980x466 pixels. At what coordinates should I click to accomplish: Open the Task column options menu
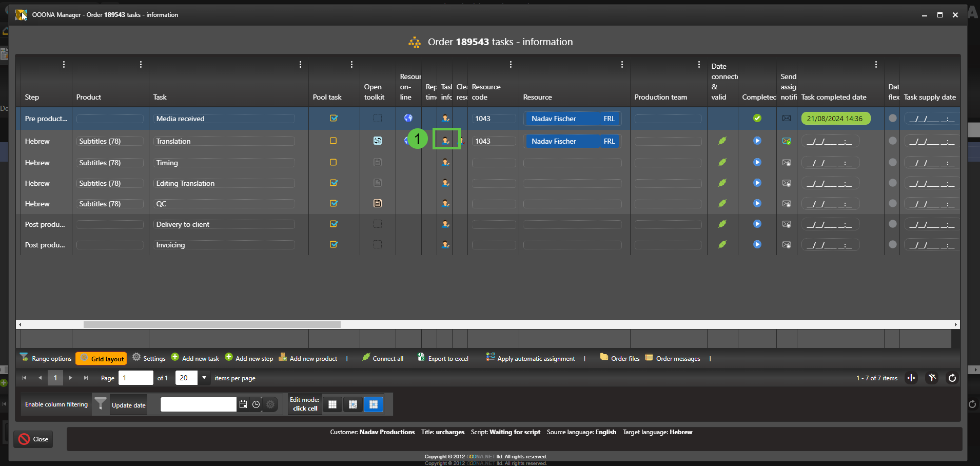click(300, 65)
